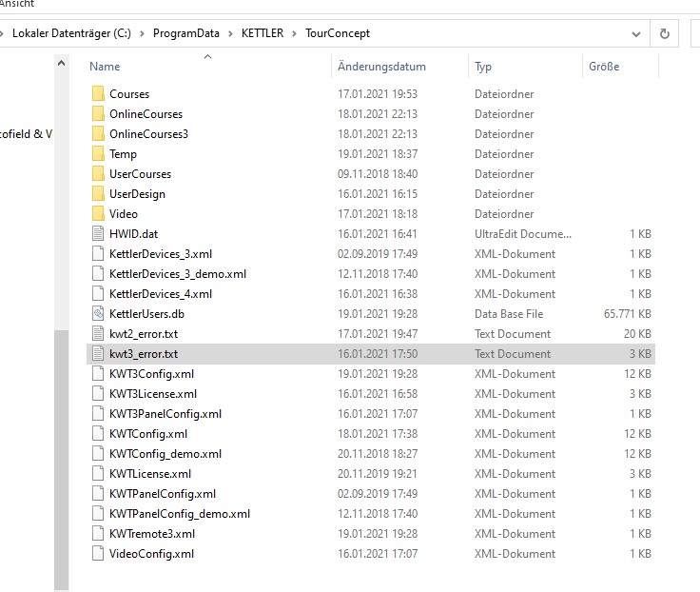
Task: Open the Courses folder icon
Action: pyautogui.click(x=98, y=94)
